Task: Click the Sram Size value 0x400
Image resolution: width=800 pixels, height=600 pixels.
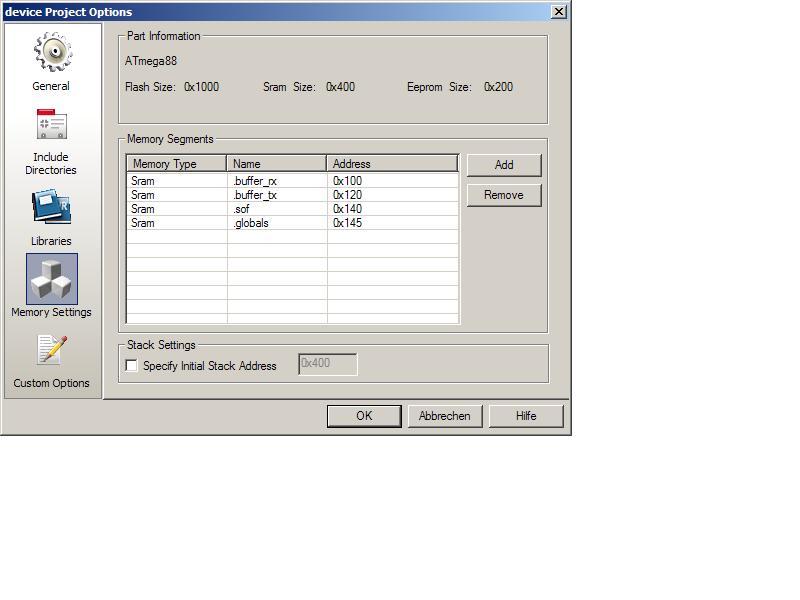Action: [340, 87]
